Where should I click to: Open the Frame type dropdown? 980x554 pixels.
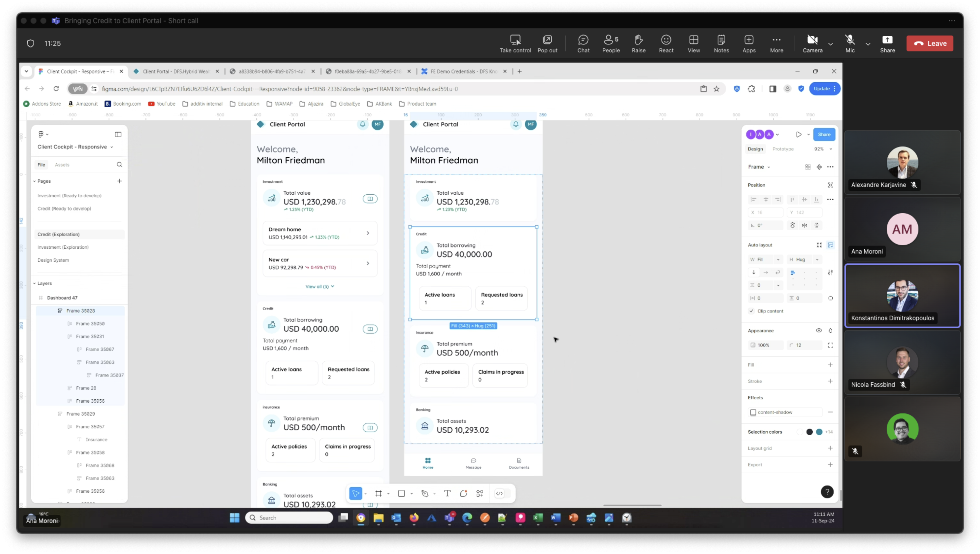pyautogui.click(x=759, y=167)
